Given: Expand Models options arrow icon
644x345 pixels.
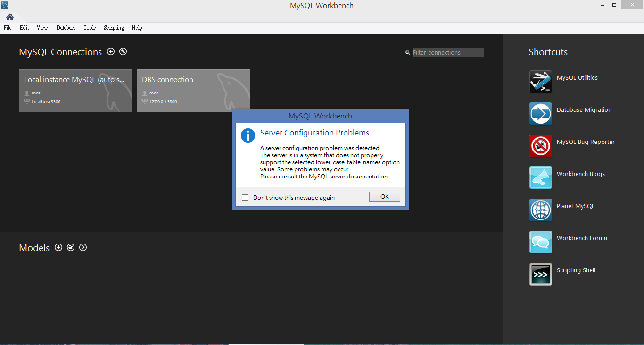Looking at the screenshot, I should pyautogui.click(x=83, y=247).
